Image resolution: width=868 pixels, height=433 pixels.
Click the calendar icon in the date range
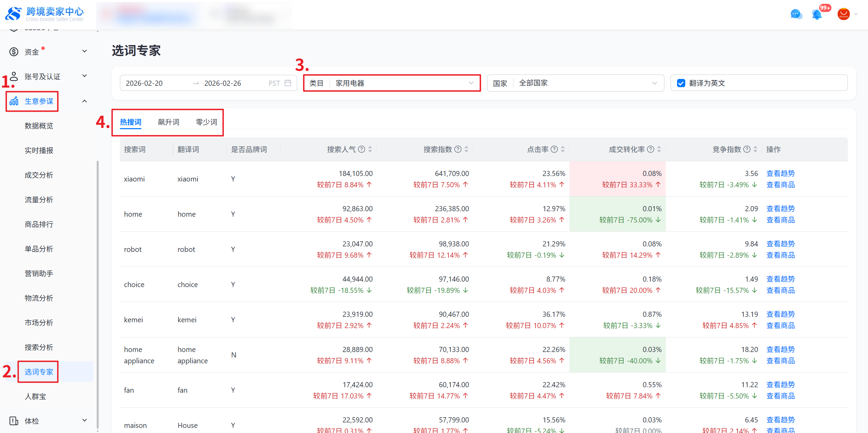(x=288, y=83)
